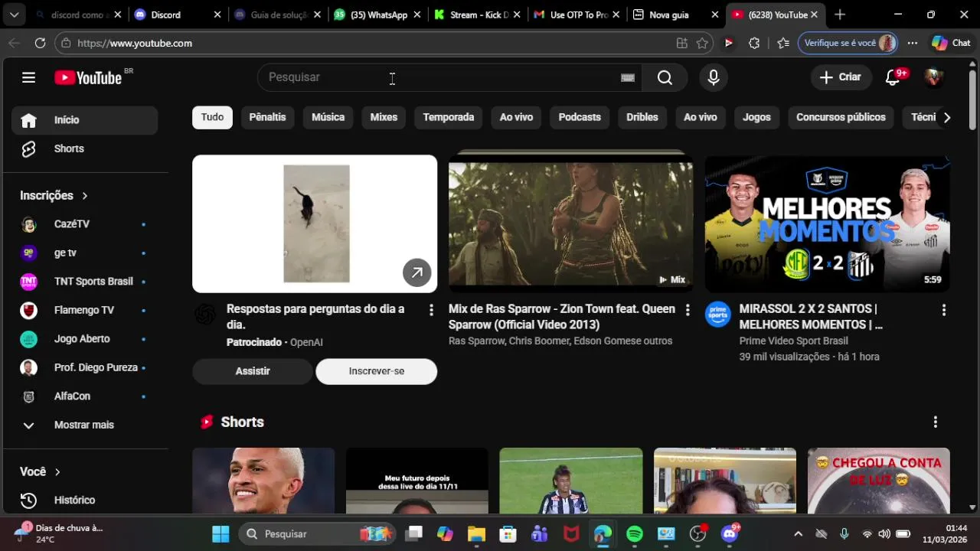Screen dimensions: 980x551
Task: Select the Concursos públicos filter chip
Action: [x=841, y=117]
